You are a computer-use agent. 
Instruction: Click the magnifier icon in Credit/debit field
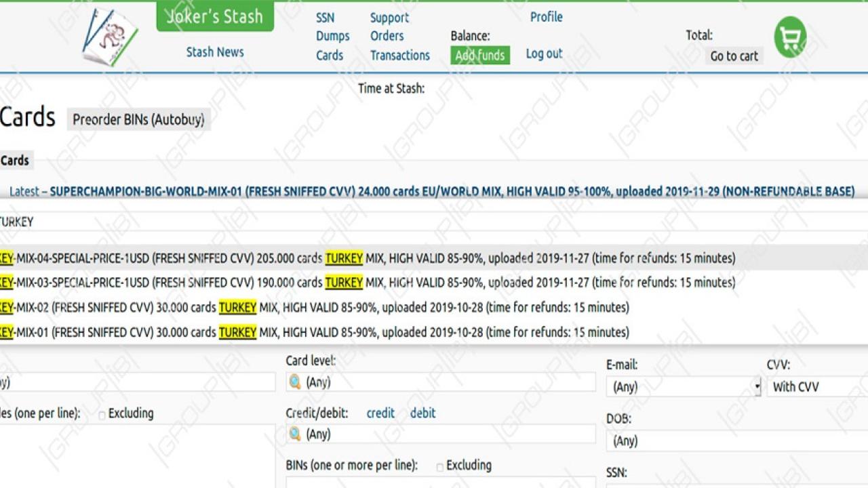pos(294,434)
